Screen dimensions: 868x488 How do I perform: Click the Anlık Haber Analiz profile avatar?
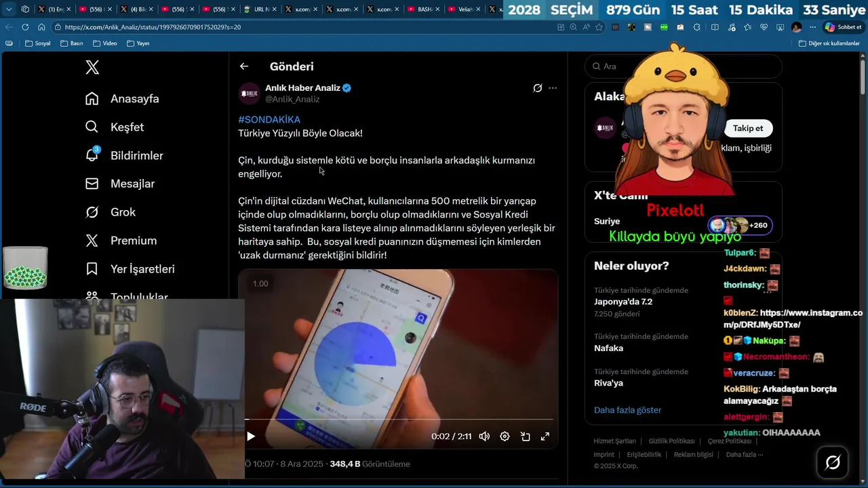pyautogui.click(x=250, y=94)
